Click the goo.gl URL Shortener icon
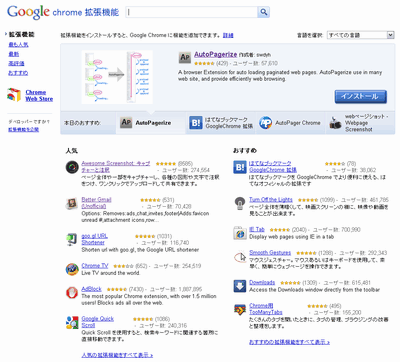Image resolution: width=400 pixels, height=362 pixels. tap(72, 240)
